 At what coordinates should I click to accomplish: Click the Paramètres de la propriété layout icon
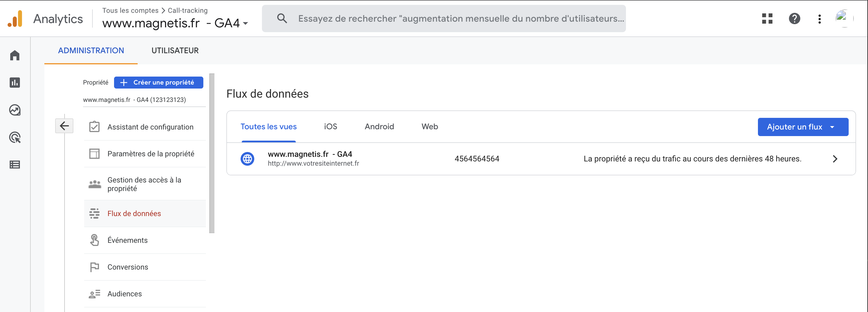(x=94, y=154)
